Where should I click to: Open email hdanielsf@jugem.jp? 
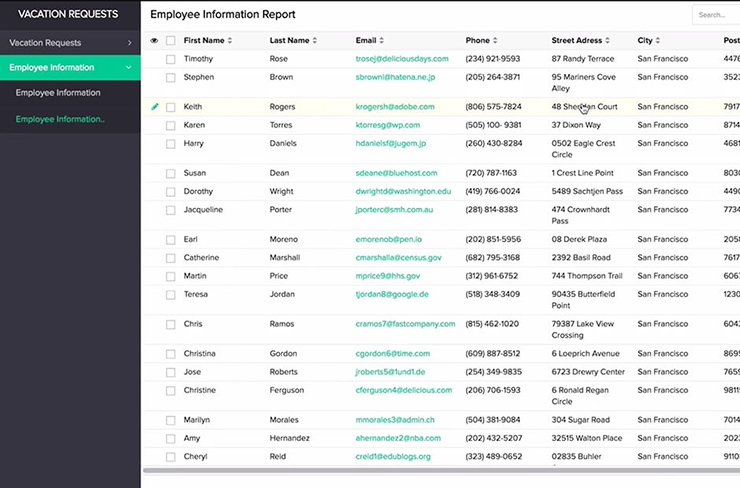(391, 144)
